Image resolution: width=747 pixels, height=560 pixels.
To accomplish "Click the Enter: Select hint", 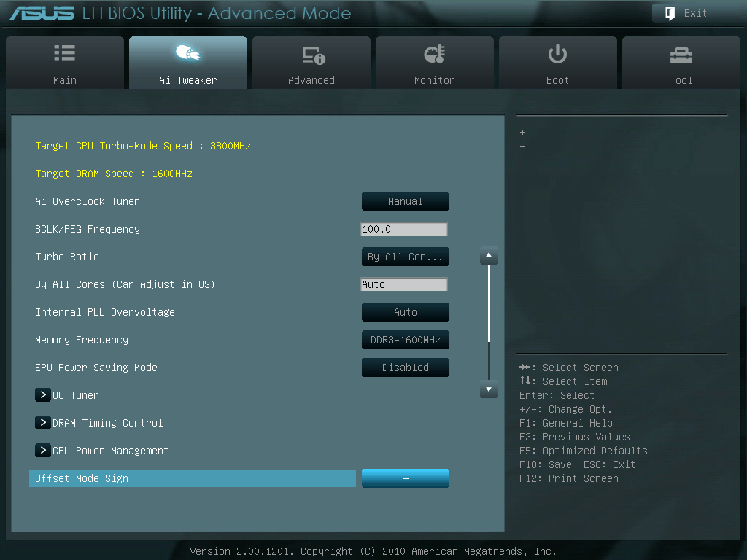I will pos(557,395).
